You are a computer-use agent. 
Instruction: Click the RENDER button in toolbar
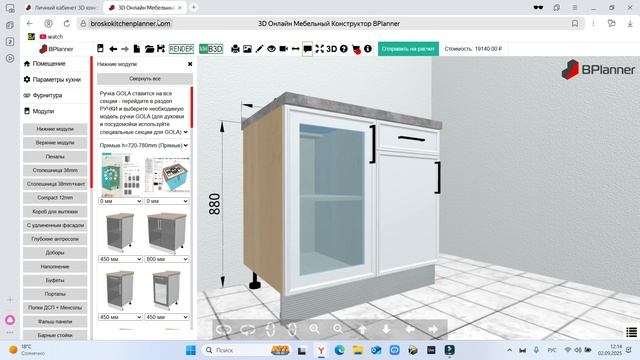pyautogui.click(x=181, y=49)
